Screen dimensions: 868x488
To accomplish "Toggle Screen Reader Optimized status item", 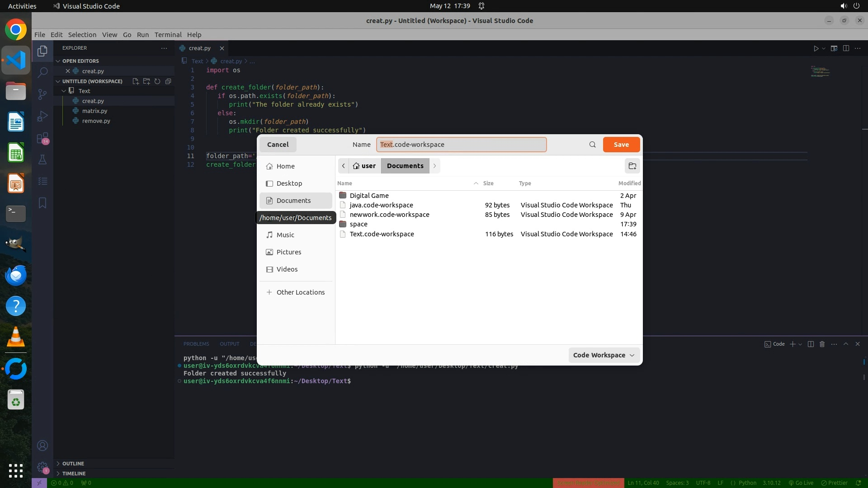I will pos(588,483).
